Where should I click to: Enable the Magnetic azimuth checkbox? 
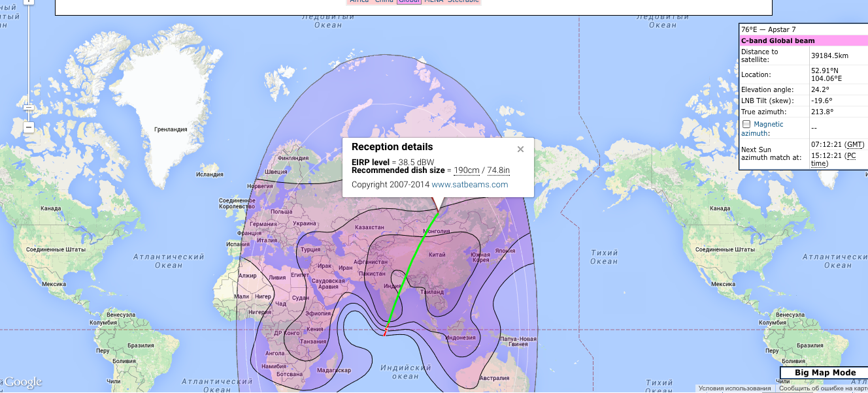pos(746,124)
